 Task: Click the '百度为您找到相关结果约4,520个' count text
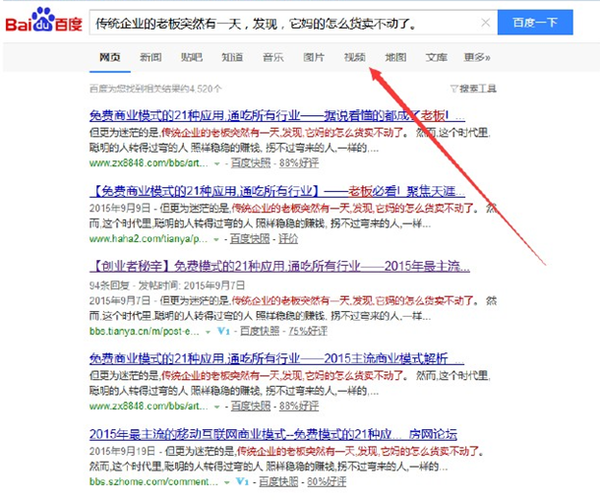pos(155,89)
